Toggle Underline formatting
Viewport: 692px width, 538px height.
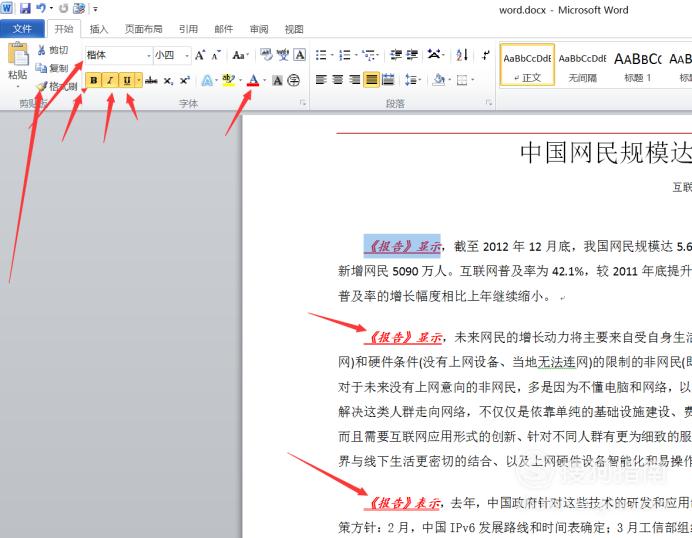click(127, 80)
